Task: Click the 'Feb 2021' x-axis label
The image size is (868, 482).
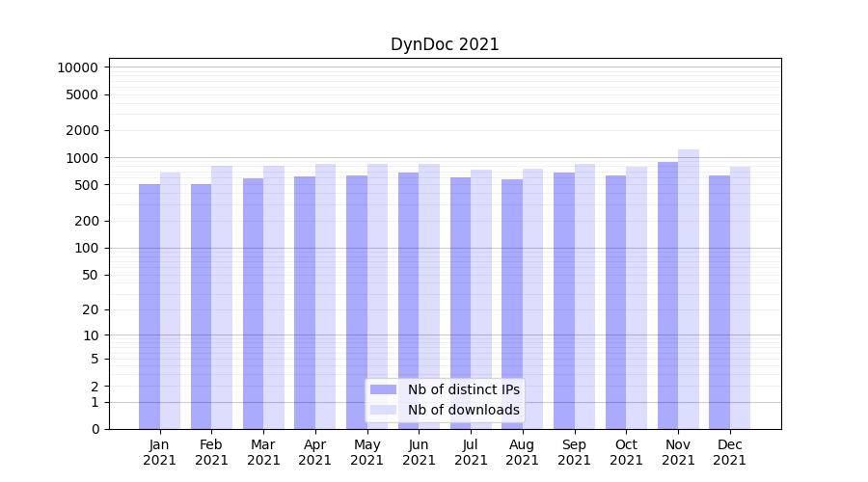Action: click(x=211, y=452)
